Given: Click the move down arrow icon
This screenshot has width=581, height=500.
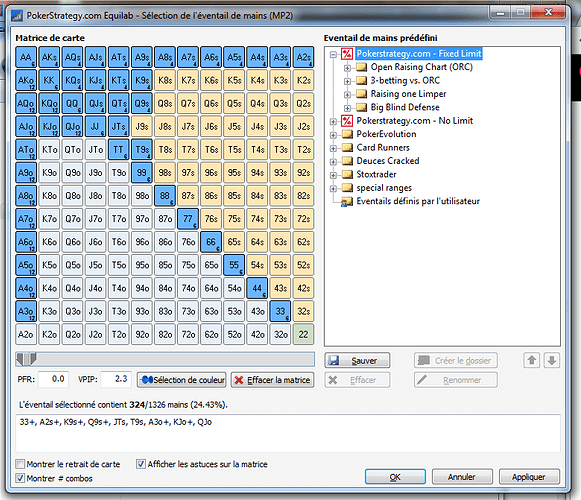Looking at the screenshot, I should pos(552,360).
